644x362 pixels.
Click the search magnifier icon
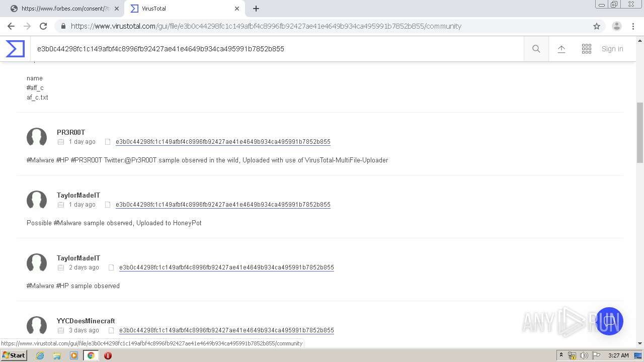click(536, 49)
